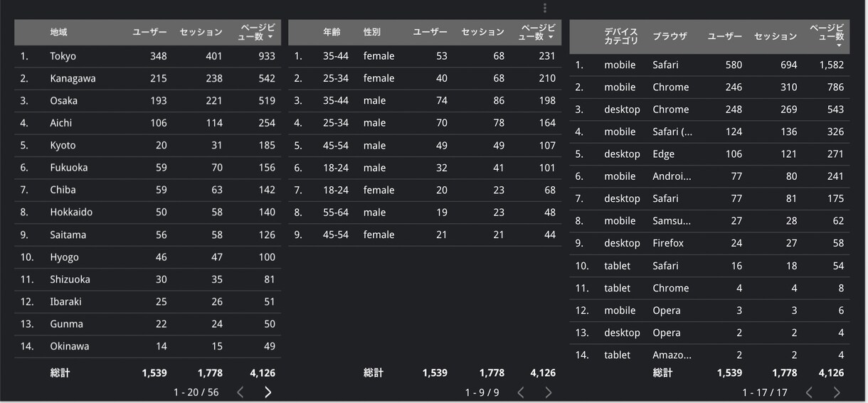Viewport: 868px width, 403px height.
Task: Sort by デバイスカテゴリ column header
Action: pyautogui.click(x=621, y=36)
